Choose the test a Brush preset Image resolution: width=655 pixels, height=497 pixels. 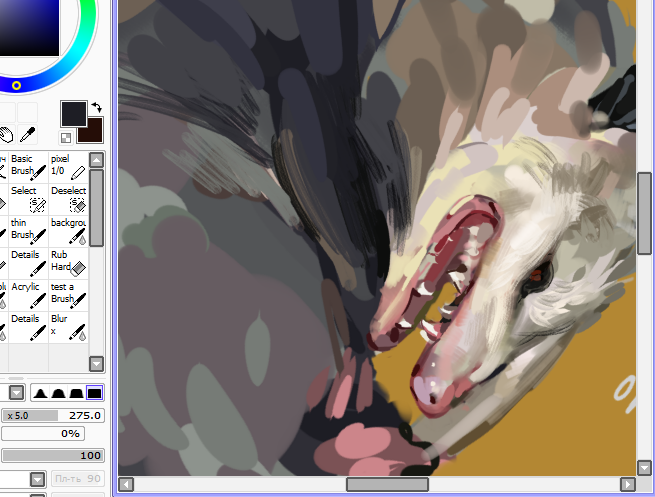69,295
